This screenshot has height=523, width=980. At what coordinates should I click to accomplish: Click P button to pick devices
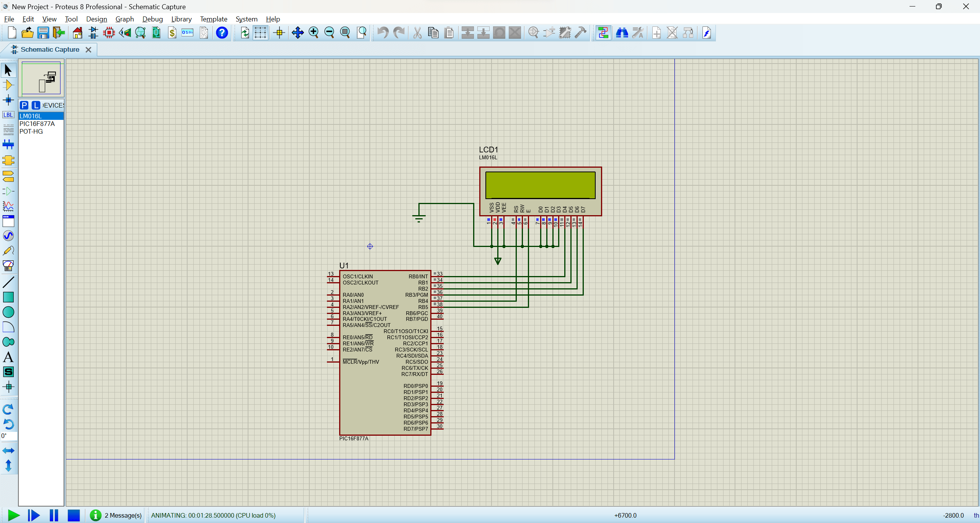[24, 105]
